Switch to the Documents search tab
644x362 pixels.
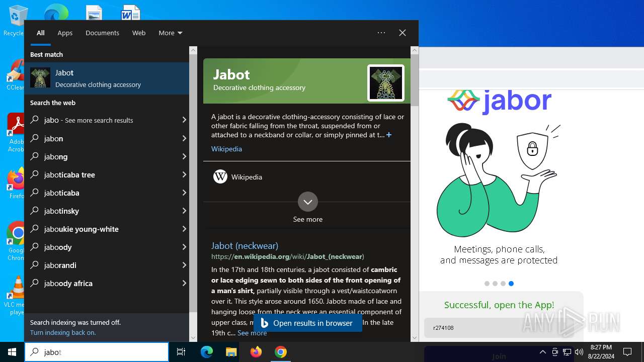click(x=102, y=33)
